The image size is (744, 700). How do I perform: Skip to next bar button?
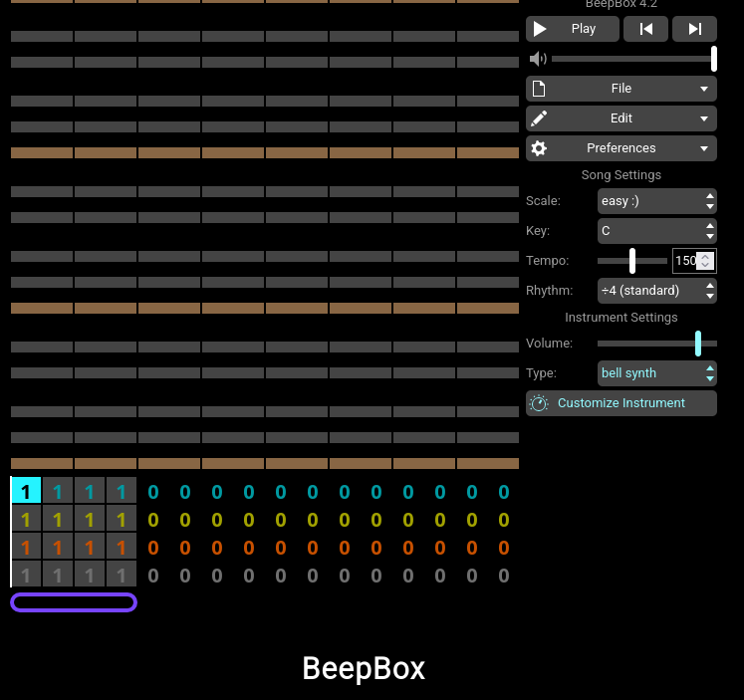694,29
